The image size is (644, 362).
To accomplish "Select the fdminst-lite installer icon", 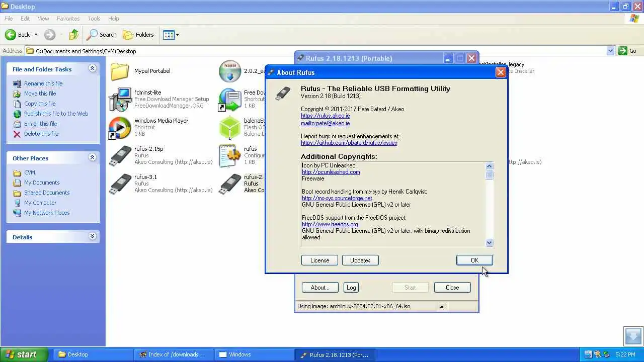I will 120,100.
